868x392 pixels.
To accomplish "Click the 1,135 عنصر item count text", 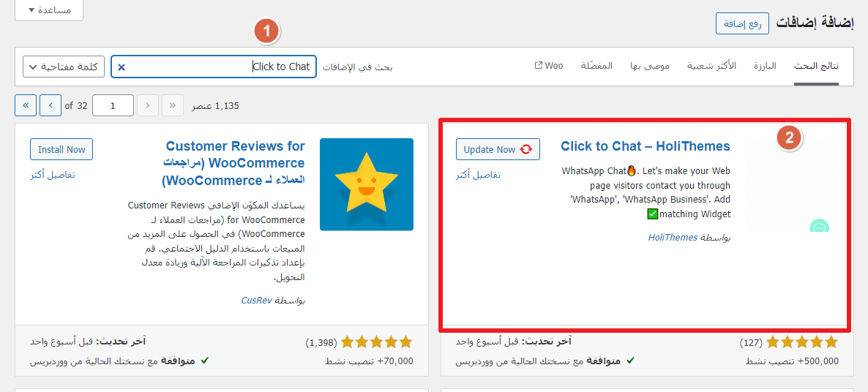I will point(215,105).
